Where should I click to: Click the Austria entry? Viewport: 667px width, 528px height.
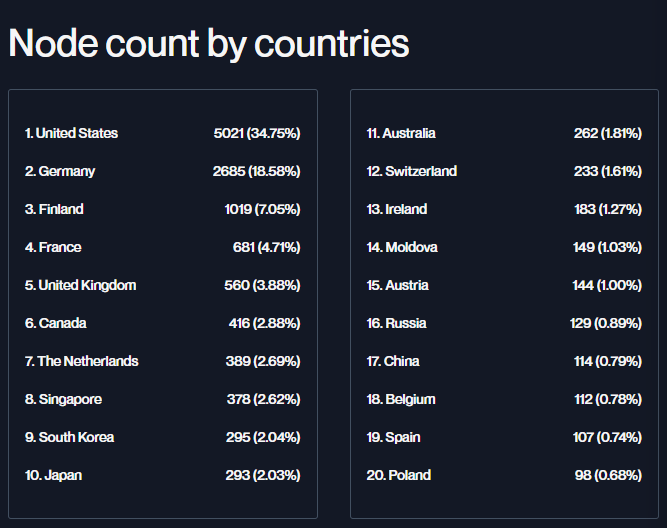coord(397,285)
